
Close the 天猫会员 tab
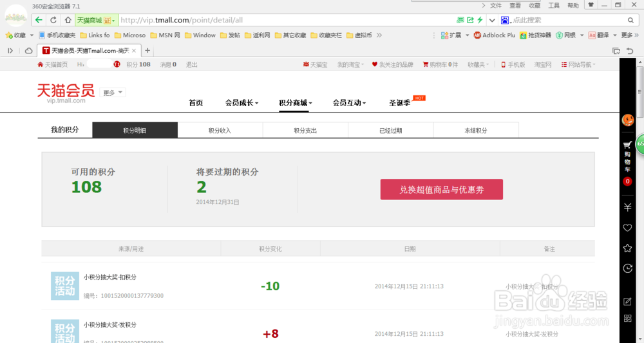(x=134, y=50)
